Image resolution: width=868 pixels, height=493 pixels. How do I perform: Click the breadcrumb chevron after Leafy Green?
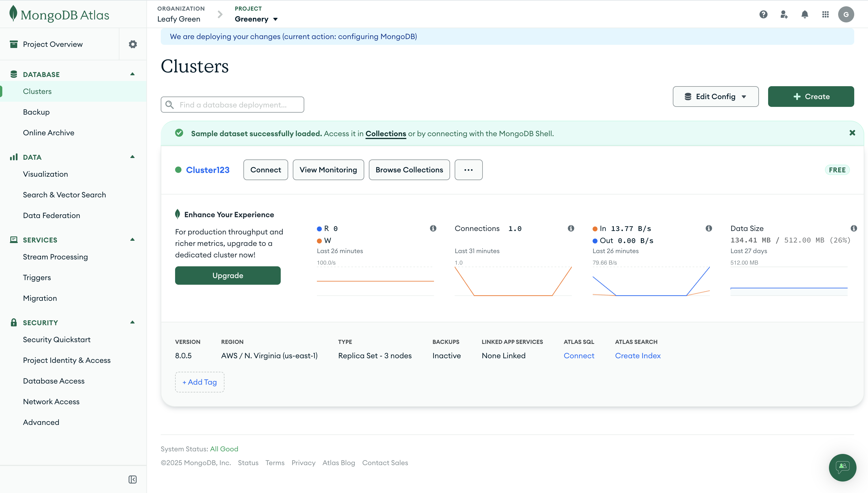coord(220,14)
